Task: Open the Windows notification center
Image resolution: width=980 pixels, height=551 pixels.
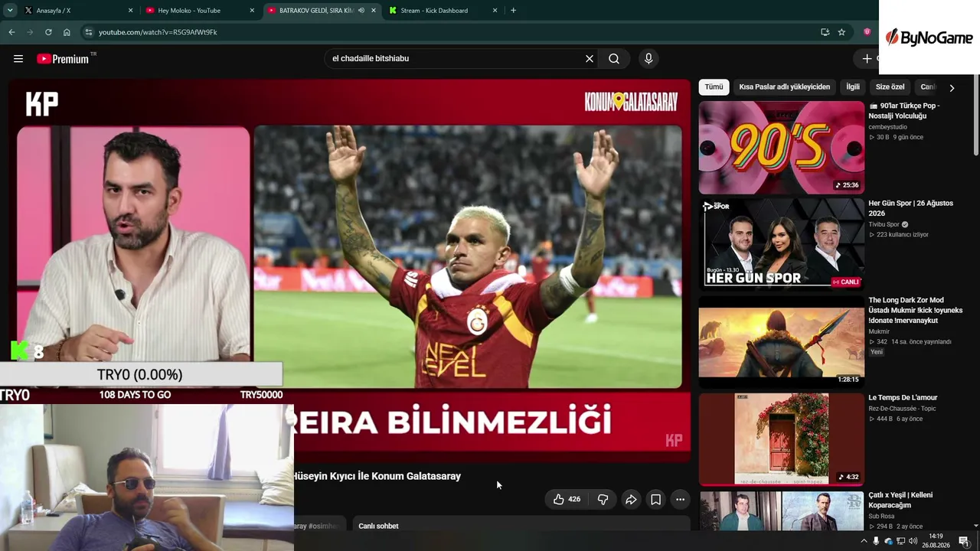Action: [x=964, y=541]
